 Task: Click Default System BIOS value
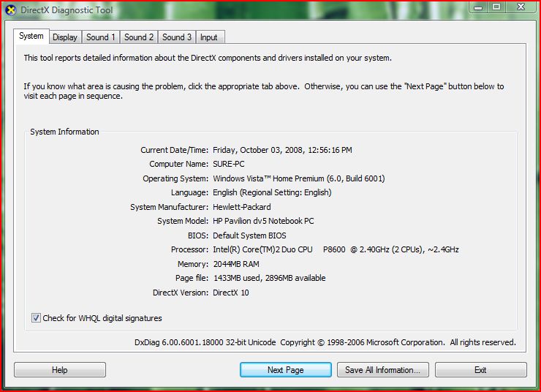click(x=249, y=235)
